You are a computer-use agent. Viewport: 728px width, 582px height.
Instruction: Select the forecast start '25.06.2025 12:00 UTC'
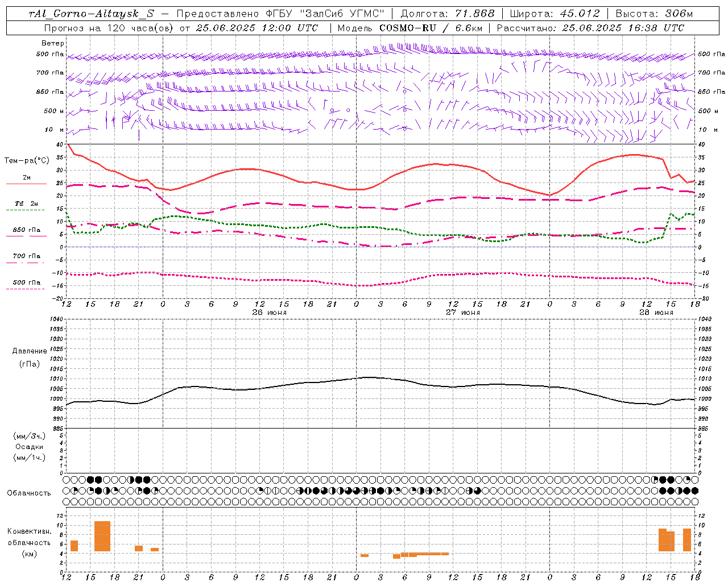click(x=257, y=28)
